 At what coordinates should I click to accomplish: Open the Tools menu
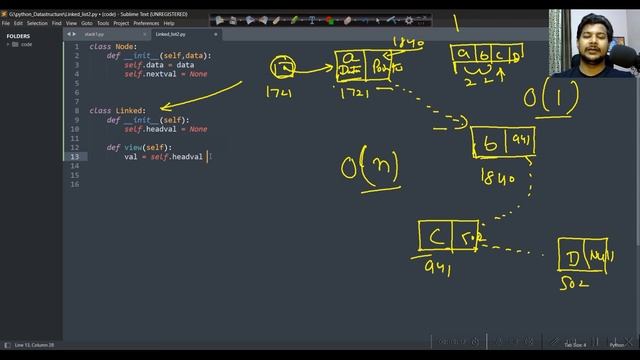pyautogui.click(x=103, y=23)
